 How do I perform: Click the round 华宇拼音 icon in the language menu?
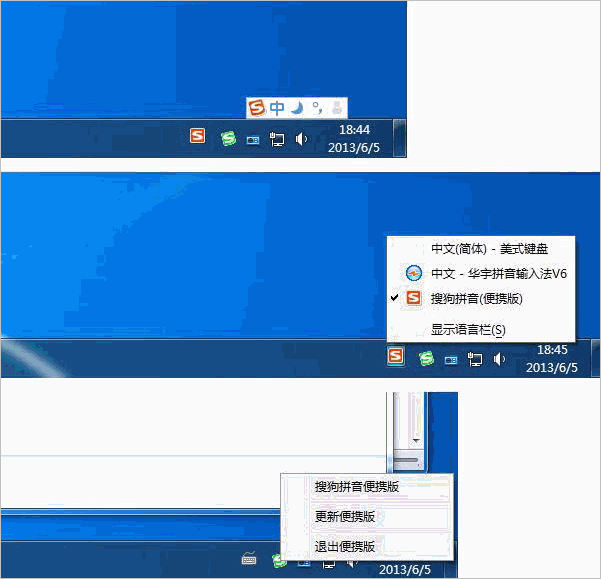point(414,273)
